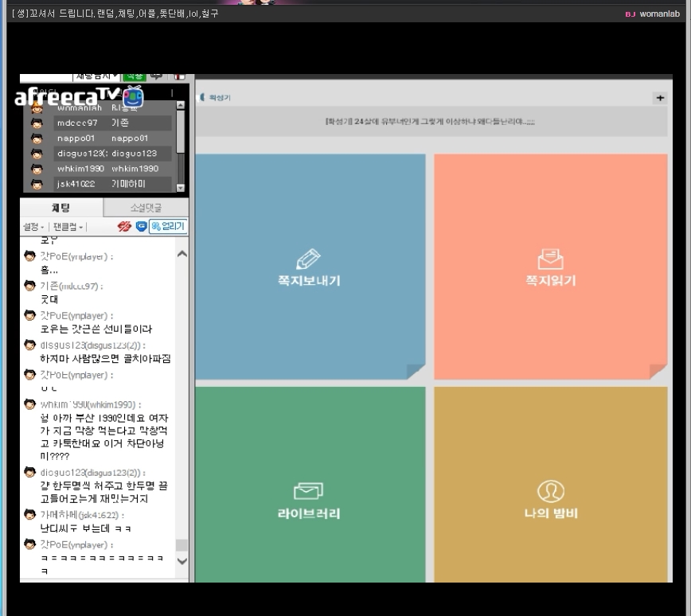This screenshot has width=691, height=616.
Task: Switch to the 소셜댓글 tab
Action: coord(146,208)
